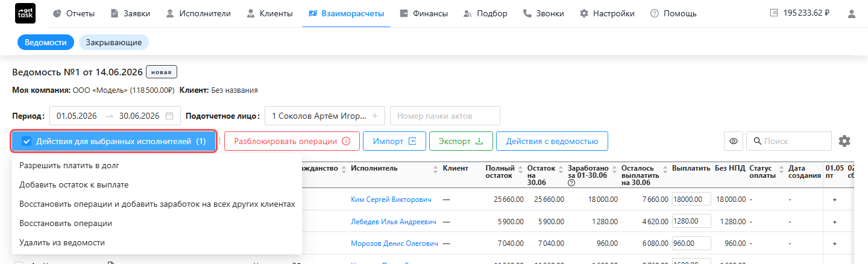Click the help icon under Заработано за 01-30.06
868x264 pixels.
click(x=571, y=183)
